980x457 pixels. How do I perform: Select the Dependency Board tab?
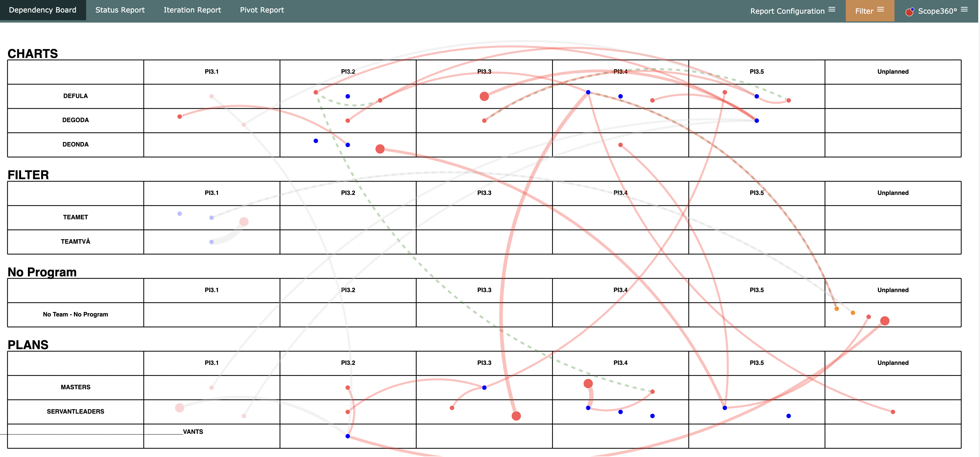pyautogui.click(x=42, y=10)
